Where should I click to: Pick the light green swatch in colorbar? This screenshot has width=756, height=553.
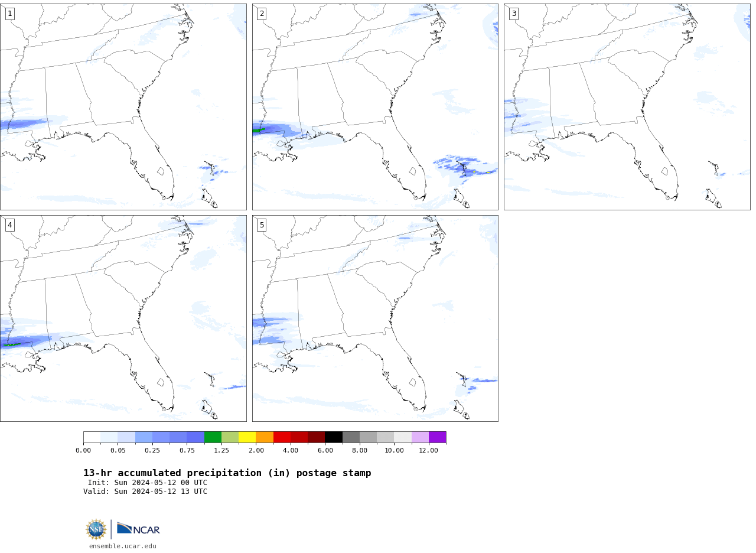tap(230, 437)
